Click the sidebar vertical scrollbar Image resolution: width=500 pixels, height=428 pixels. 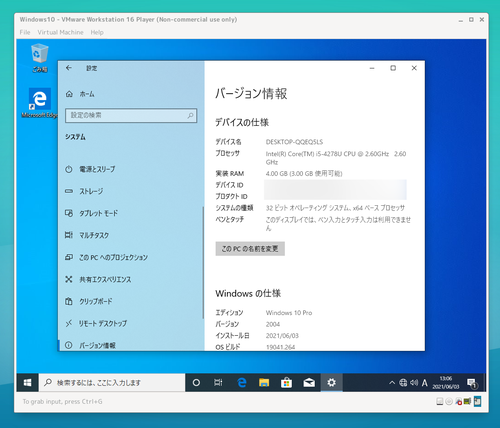(x=203, y=263)
